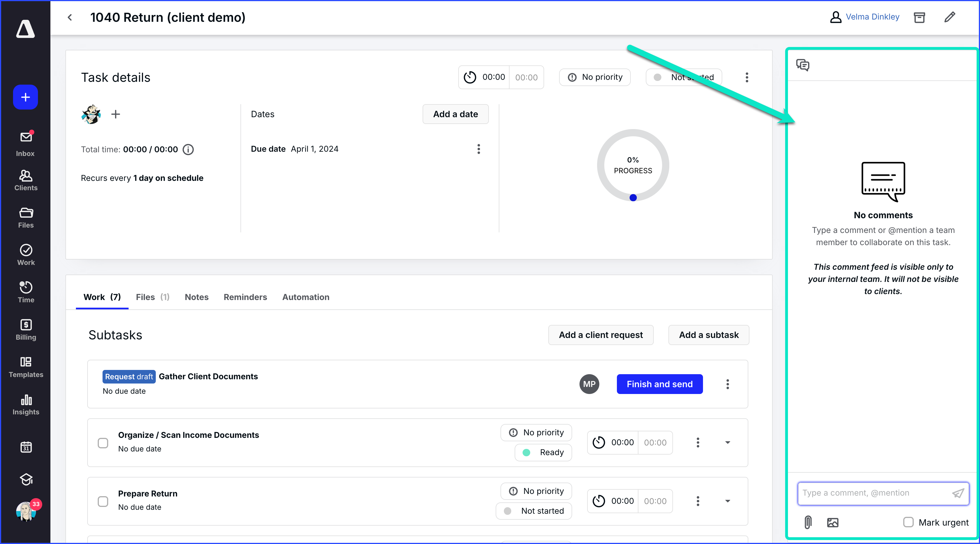
Task: Click the blue plus create button
Action: tap(25, 97)
